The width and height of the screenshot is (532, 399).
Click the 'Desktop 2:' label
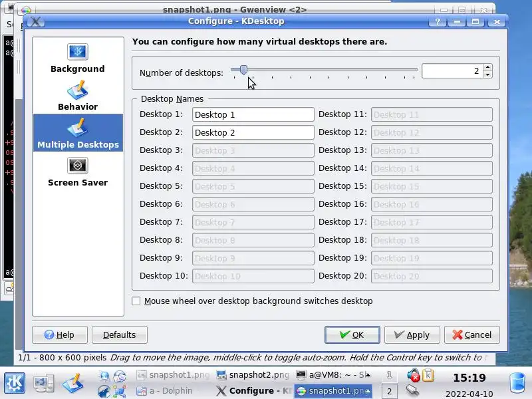[x=161, y=132]
